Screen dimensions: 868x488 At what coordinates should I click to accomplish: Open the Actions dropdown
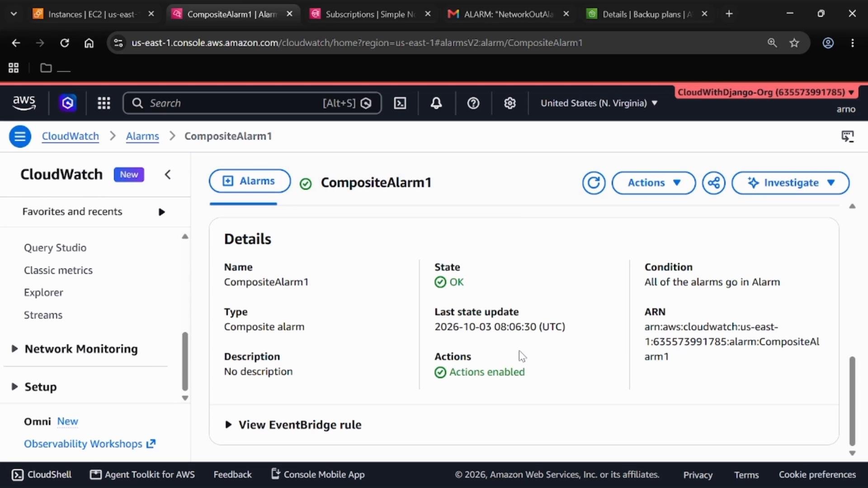click(x=654, y=183)
